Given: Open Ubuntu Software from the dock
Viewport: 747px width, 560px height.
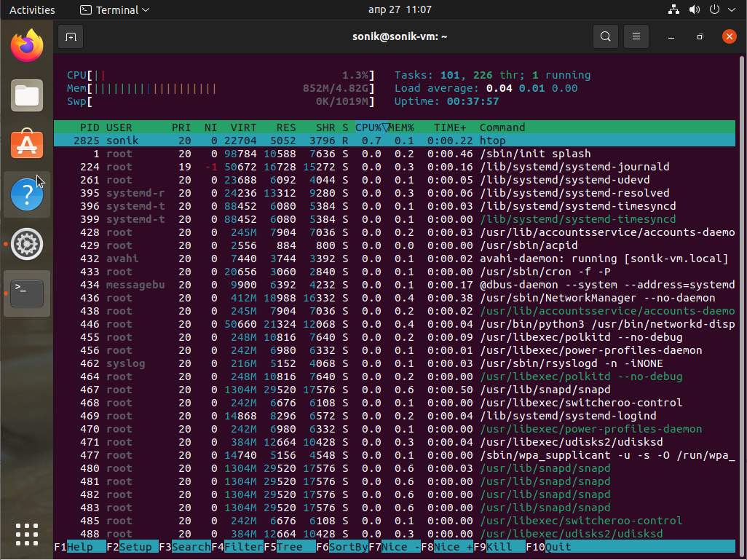Looking at the screenshot, I should [x=27, y=144].
